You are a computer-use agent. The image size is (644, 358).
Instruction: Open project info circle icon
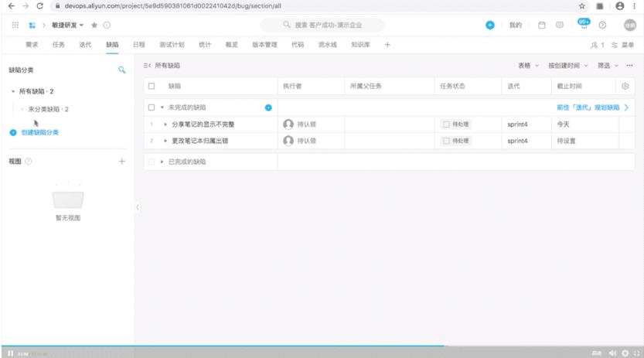107,25
